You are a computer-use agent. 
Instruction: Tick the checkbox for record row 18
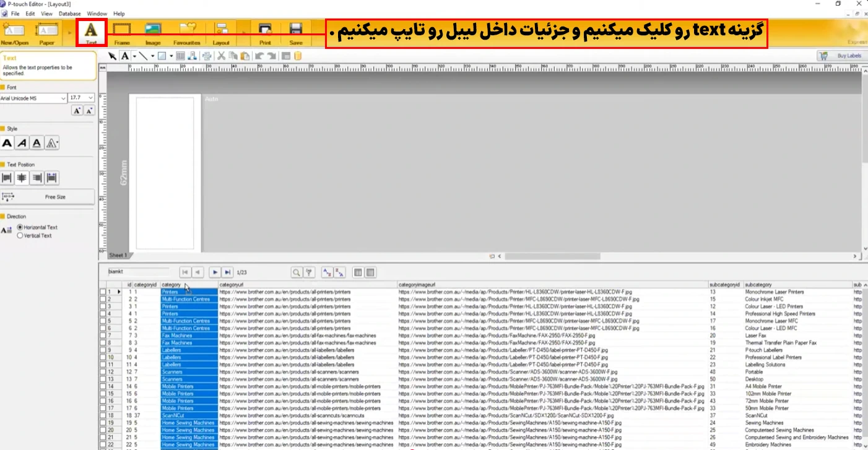tap(103, 415)
